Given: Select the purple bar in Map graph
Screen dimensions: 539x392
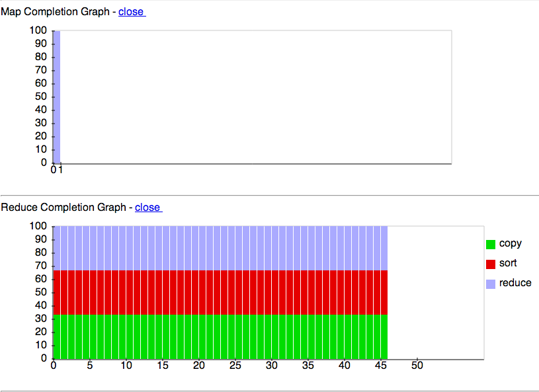Looking at the screenshot, I should pyautogui.click(x=57, y=97).
